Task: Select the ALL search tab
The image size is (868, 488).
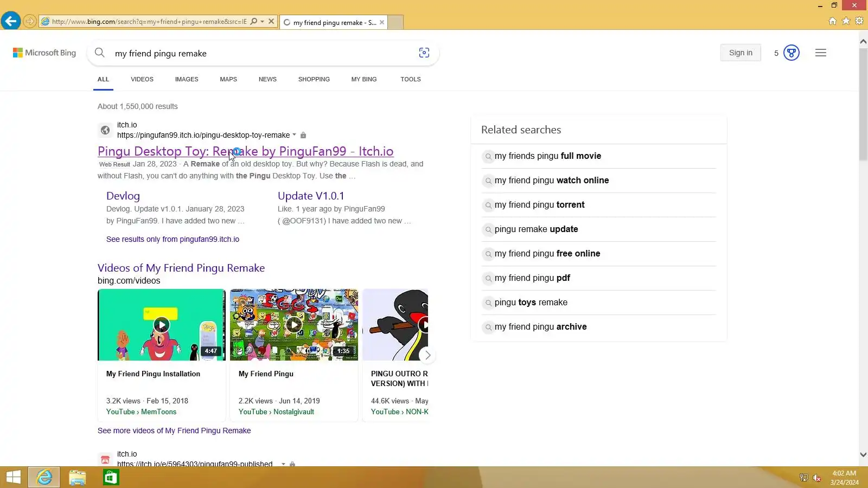Action: 103,79
